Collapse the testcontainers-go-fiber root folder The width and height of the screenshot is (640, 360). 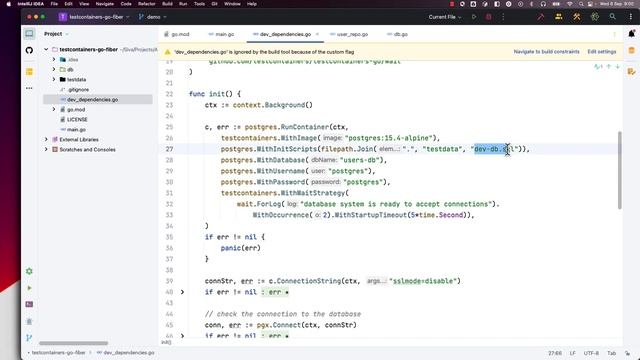point(46,49)
